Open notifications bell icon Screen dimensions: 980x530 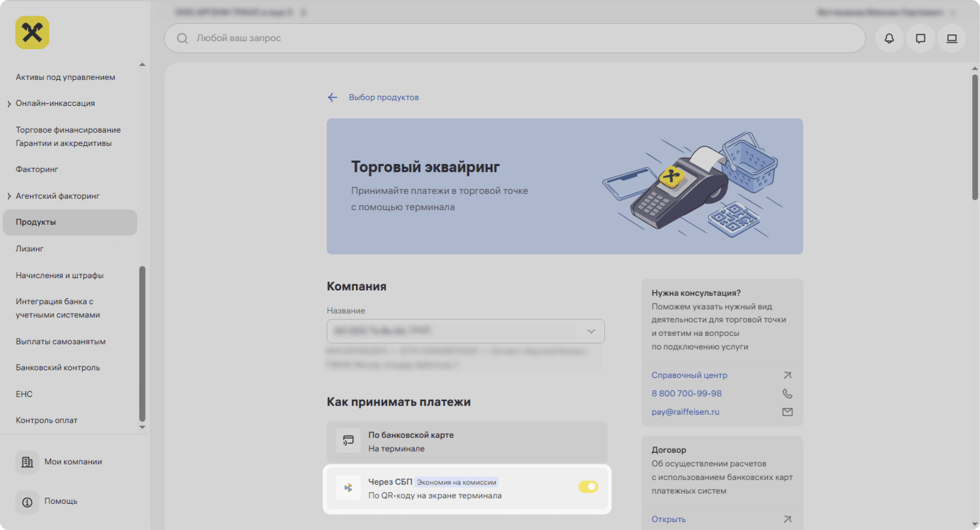[889, 38]
